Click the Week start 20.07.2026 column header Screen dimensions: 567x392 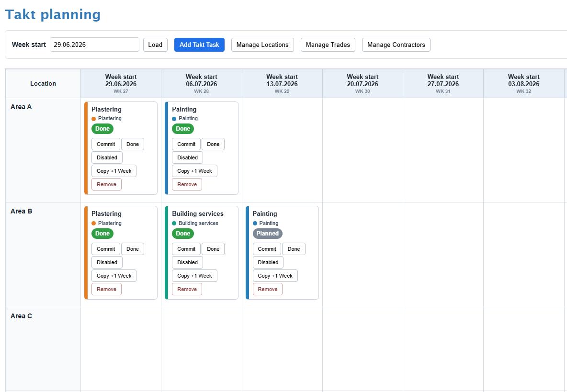(x=363, y=83)
